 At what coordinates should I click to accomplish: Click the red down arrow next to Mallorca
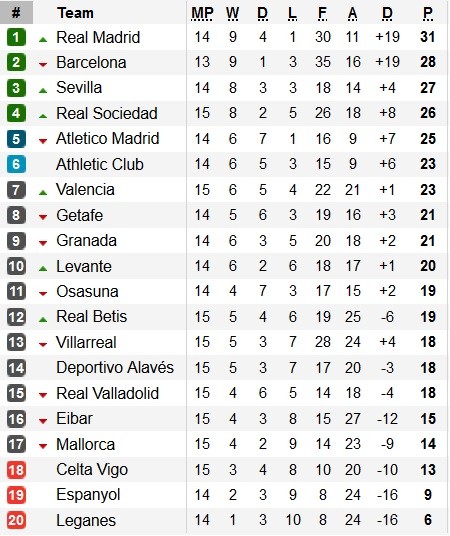[43, 446]
